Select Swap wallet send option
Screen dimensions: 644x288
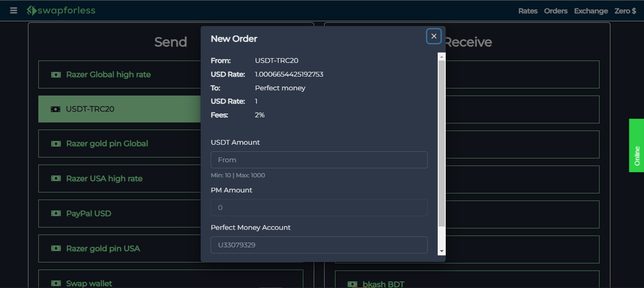pos(170,279)
